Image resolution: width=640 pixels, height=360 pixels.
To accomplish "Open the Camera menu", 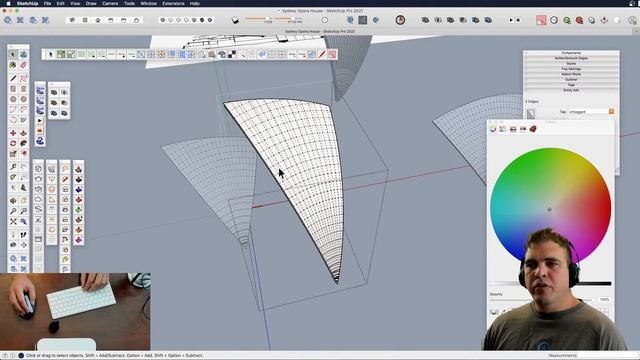I will click(110, 3).
